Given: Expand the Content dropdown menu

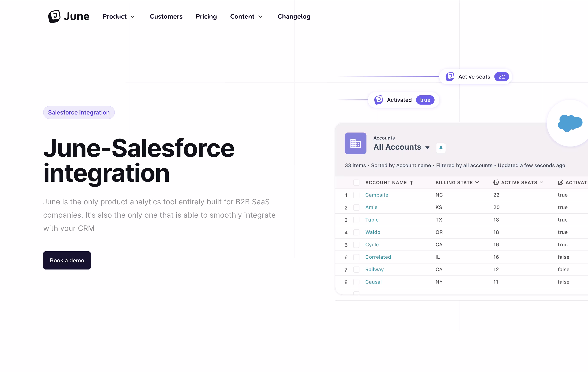Looking at the screenshot, I should click(x=246, y=17).
